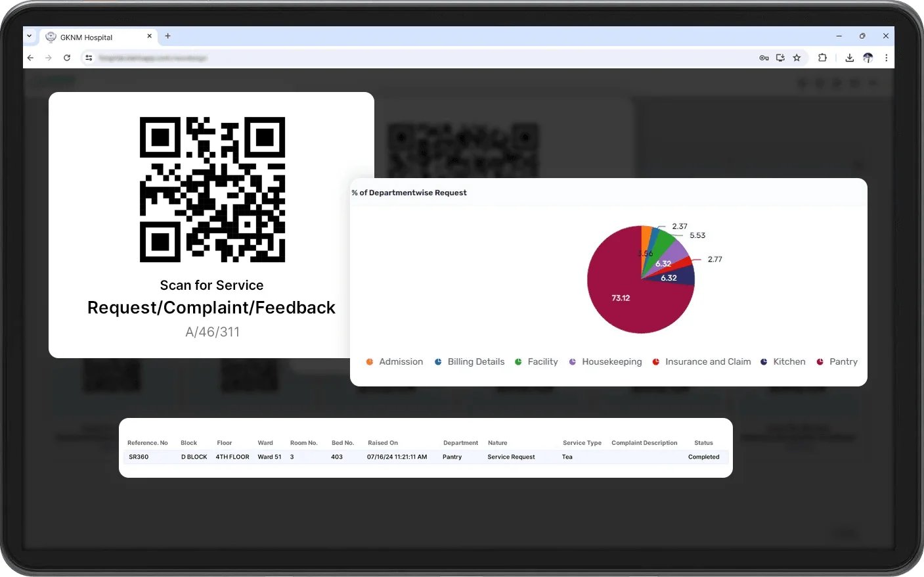Screen dimensions: 924x577
Task: Click the 07/16/24 11:21:11 AM cell
Action: pyautogui.click(x=397, y=457)
